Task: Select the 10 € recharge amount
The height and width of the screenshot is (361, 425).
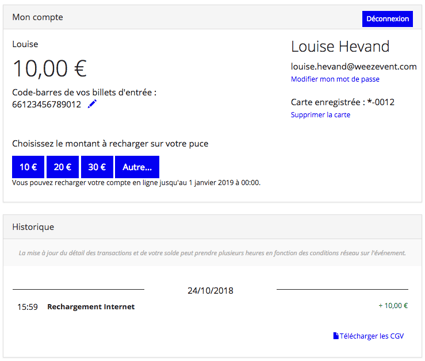Action: click(28, 167)
